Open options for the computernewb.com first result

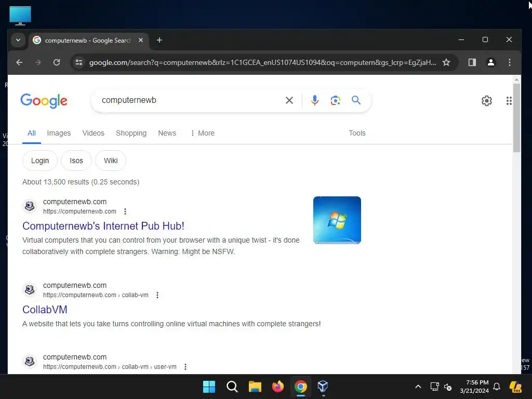click(125, 212)
